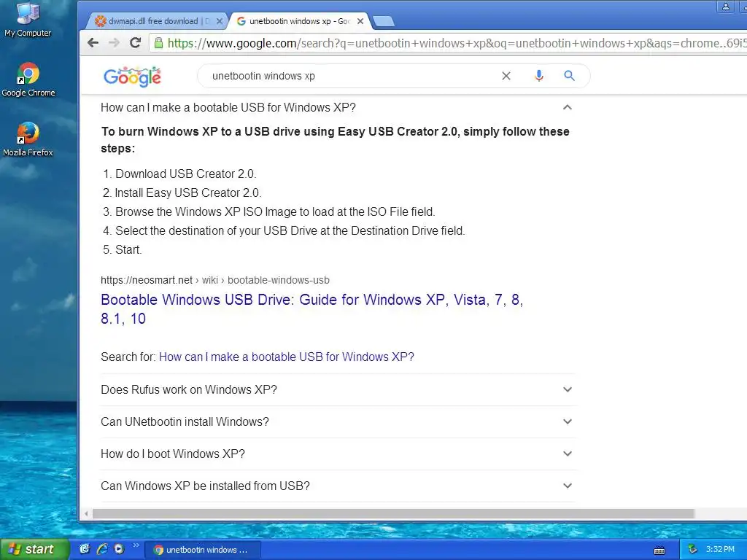The image size is (747, 560).
Task: Click the neosmart.net breadcrumb URL
Action: click(215, 280)
